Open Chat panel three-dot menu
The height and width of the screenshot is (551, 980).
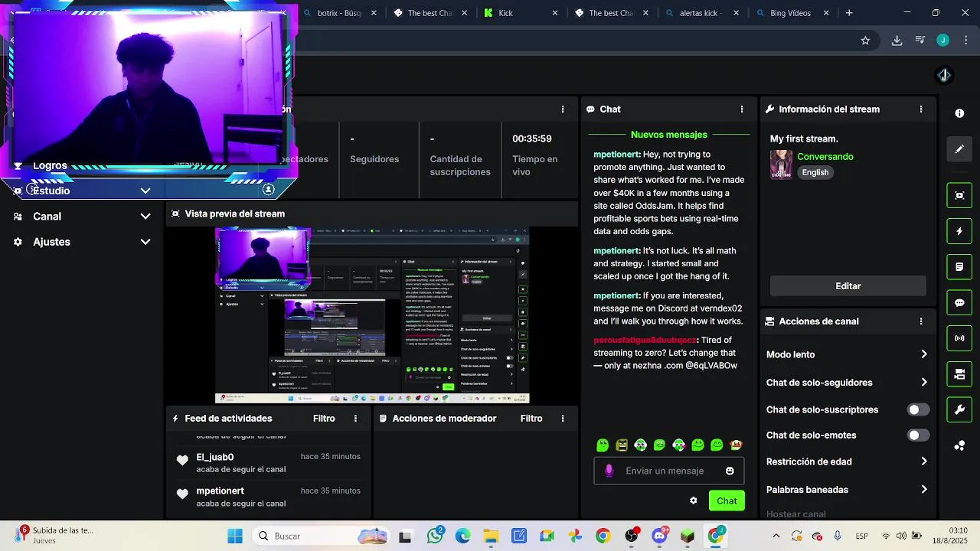click(742, 109)
